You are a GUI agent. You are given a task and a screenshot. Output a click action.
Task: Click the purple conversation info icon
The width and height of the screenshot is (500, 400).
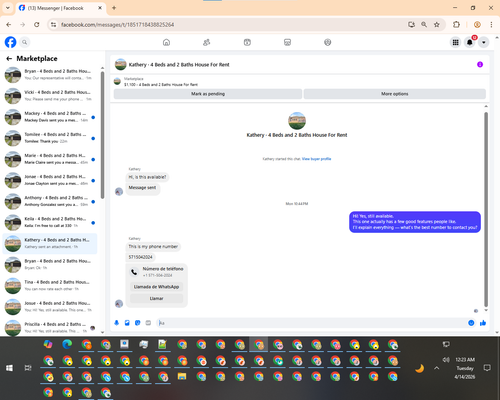point(480,65)
